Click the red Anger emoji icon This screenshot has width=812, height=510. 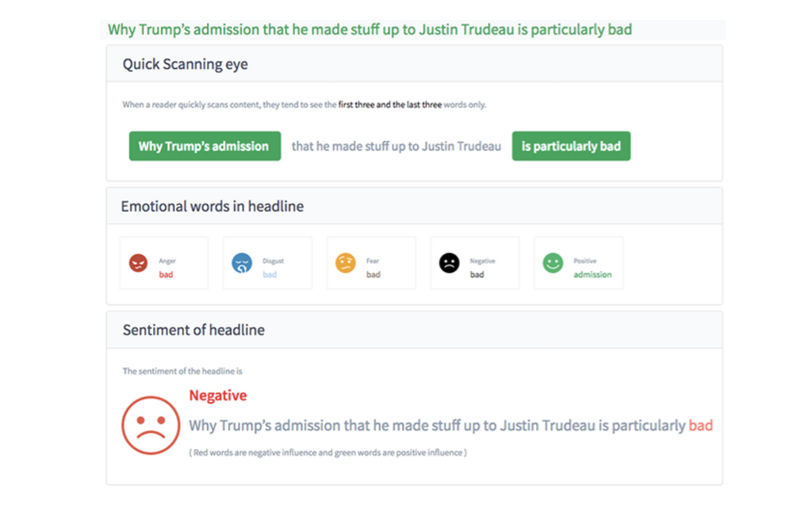coord(139,263)
